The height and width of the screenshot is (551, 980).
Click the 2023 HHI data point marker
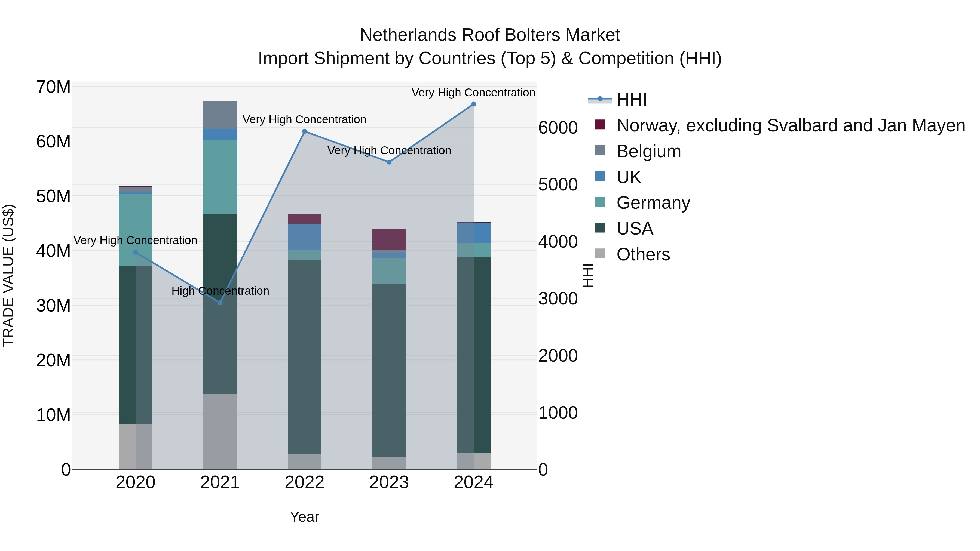click(389, 162)
